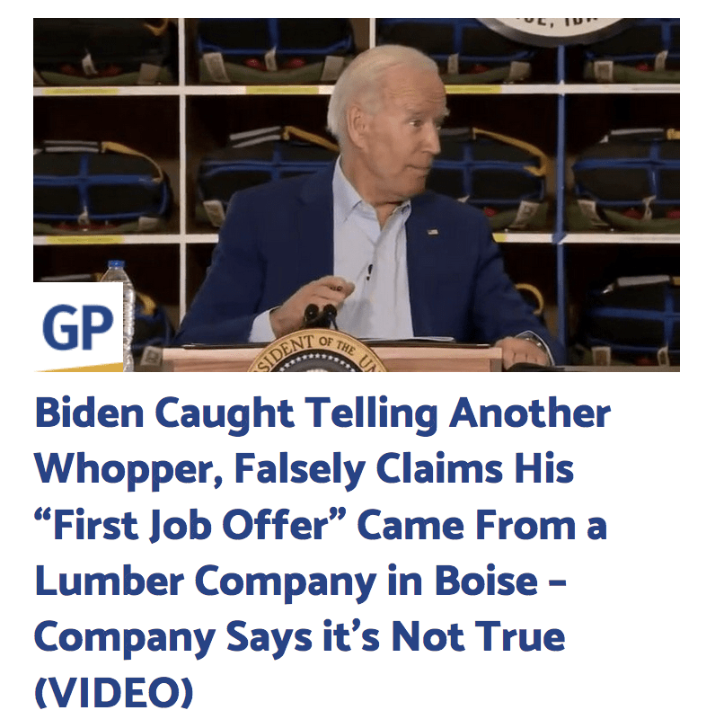This screenshot has width=715, height=728.
Task: Click the words 'Came From a' in headline
Action: (482, 525)
